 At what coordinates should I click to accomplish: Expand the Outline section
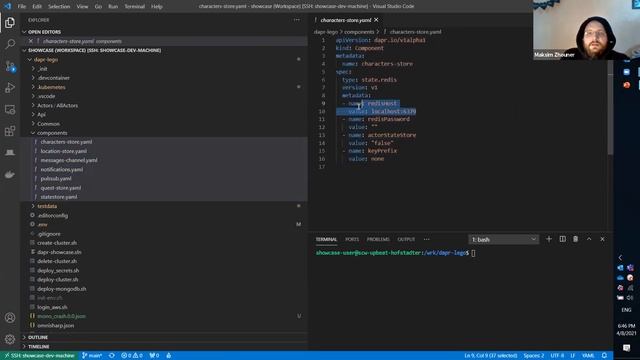pyautogui.click(x=38, y=337)
